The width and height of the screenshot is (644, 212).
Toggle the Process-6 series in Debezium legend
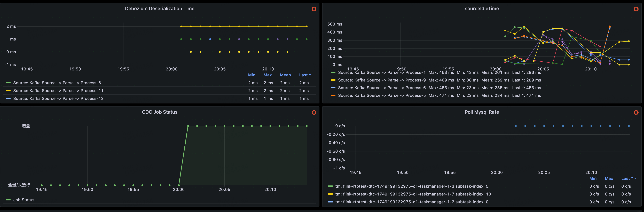pos(57,83)
